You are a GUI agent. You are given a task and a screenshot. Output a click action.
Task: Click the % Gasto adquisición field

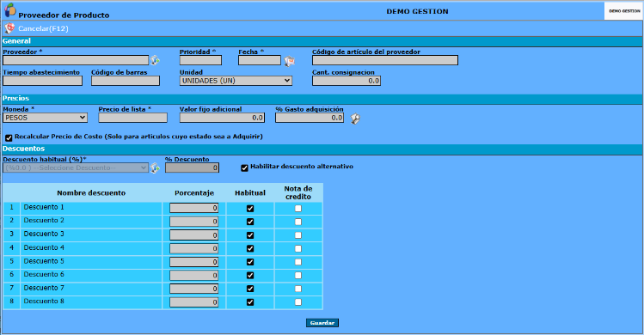310,118
